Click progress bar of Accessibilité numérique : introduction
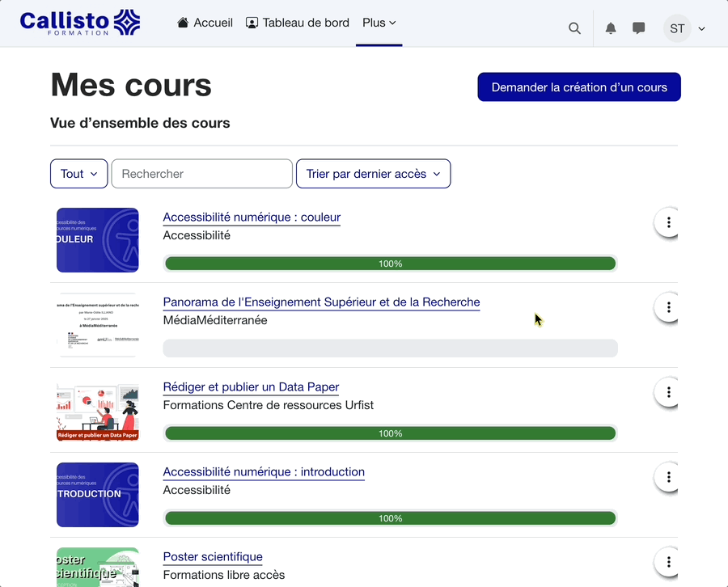Image resolution: width=728 pixels, height=587 pixels. [390, 518]
